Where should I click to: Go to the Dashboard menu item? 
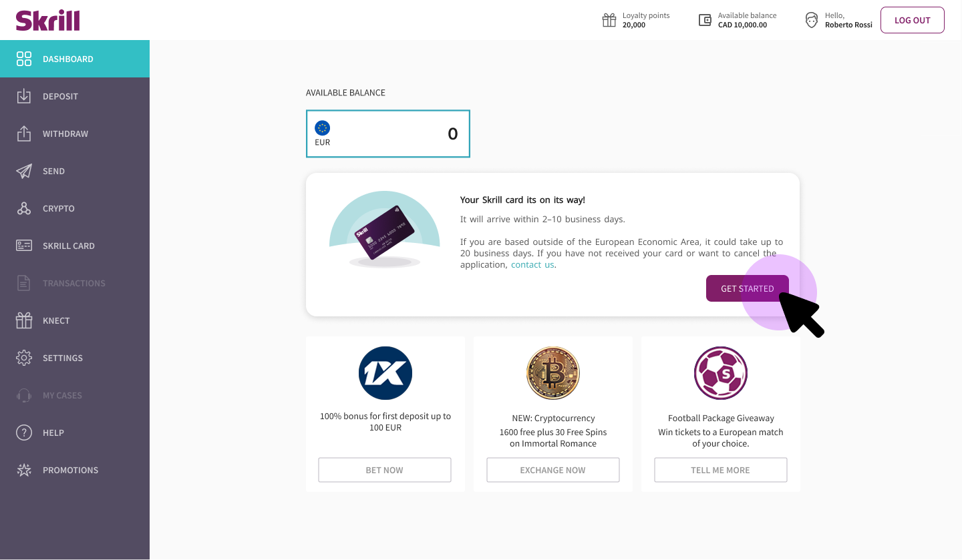coord(75,59)
